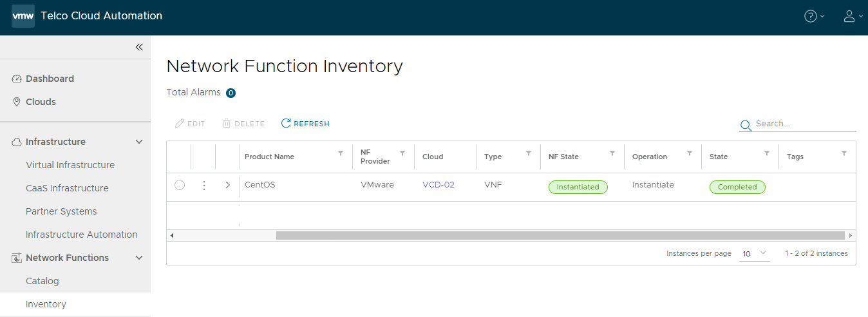
Task: Open the Instances per page dropdown
Action: point(754,254)
